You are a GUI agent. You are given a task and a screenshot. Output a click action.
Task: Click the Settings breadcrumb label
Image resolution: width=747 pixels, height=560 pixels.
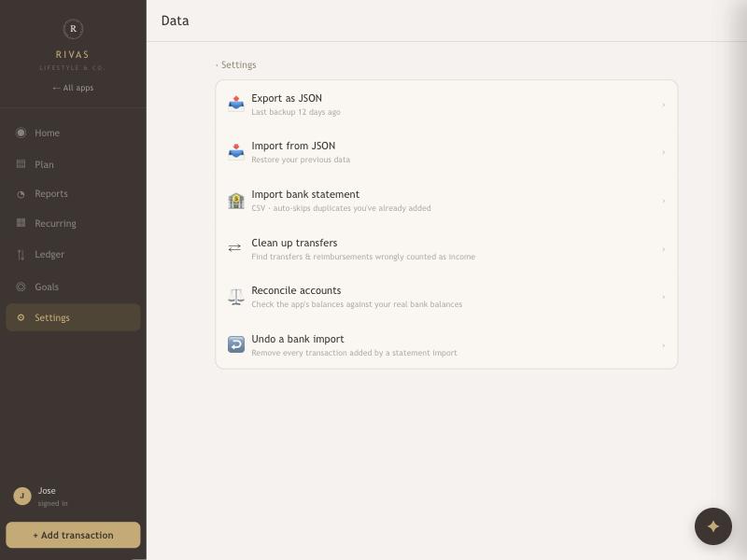(x=239, y=64)
